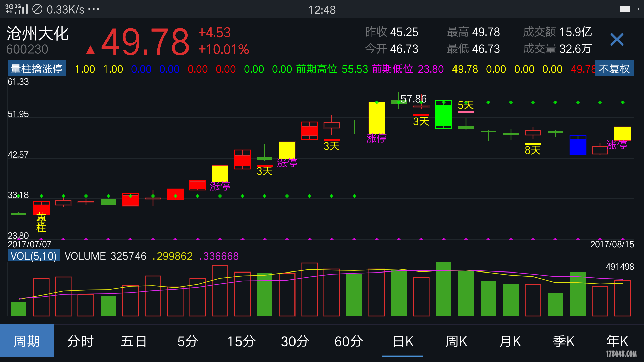Image resolution: width=644 pixels, height=362 pixels.
Task: Tap the VOLUME 325746 readout
Action: (x=105, y=256)
